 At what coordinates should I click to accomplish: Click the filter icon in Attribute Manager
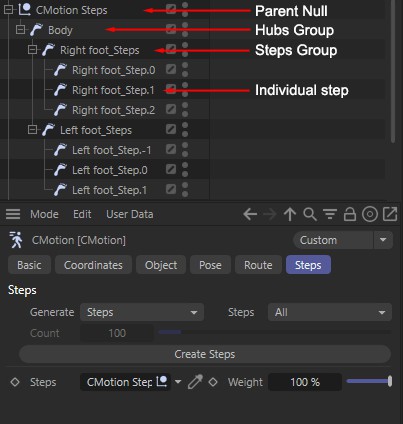[330, 214]
